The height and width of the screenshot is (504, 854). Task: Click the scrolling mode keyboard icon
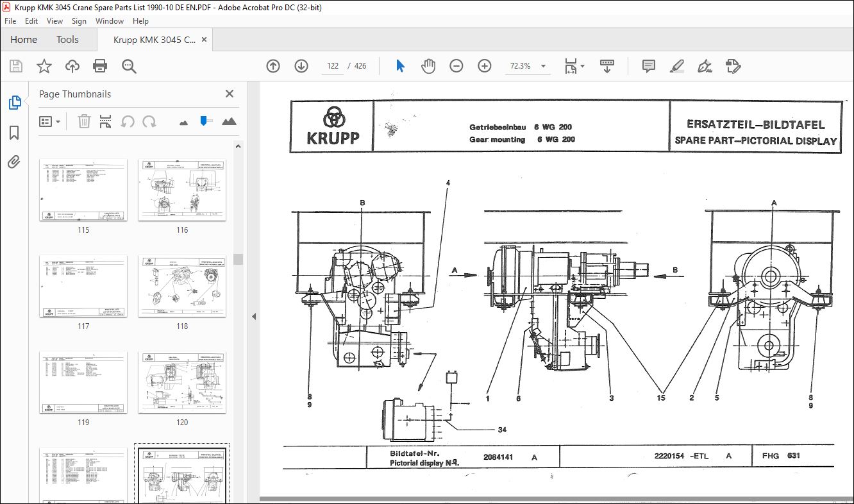click(607, 66)
